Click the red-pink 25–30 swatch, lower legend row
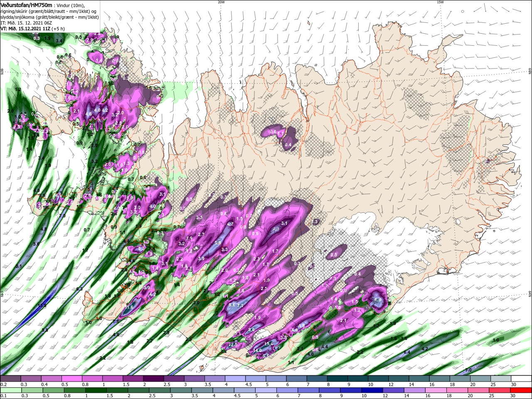 click(500, 391)
